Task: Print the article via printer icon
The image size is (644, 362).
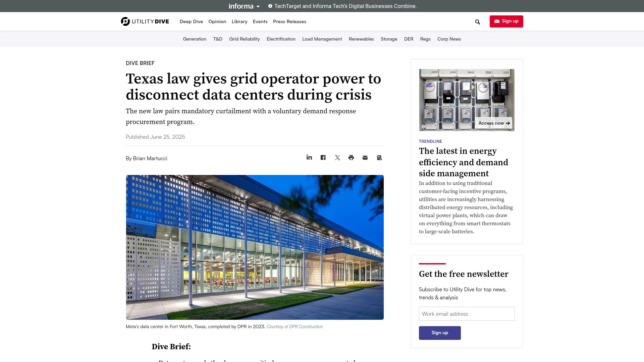Action: 351,158
